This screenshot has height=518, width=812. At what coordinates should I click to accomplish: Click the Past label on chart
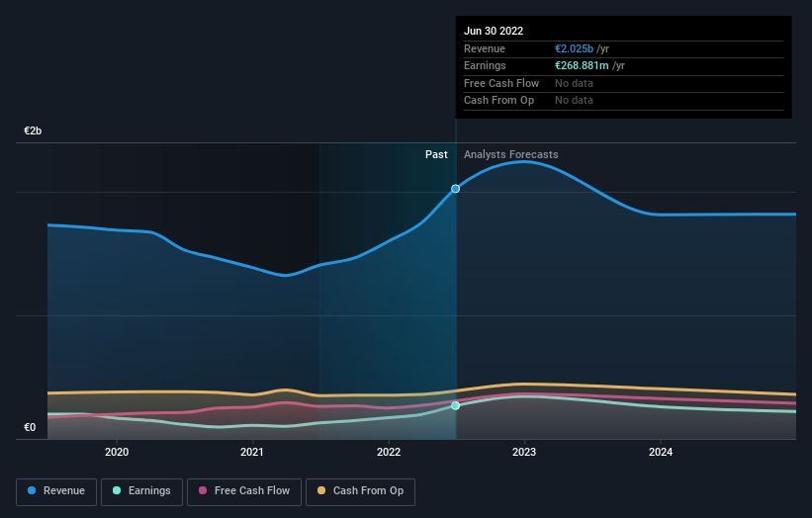436,155
